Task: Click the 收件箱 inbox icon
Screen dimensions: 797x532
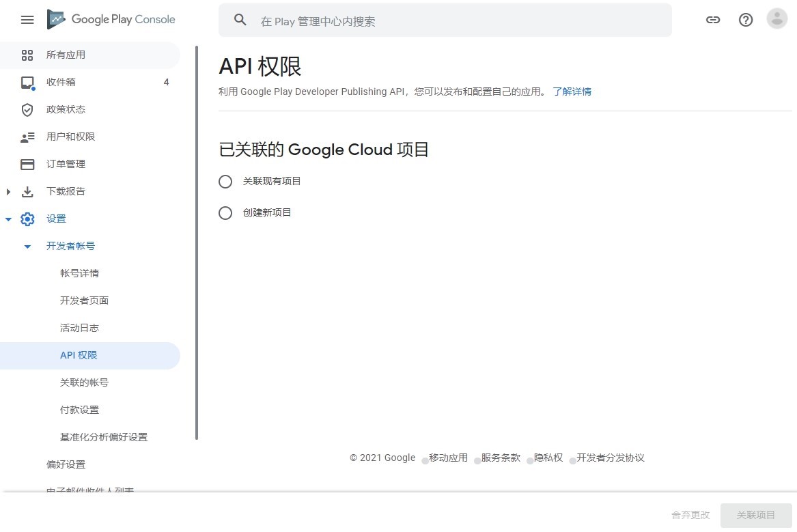Action: pos(27,83)
